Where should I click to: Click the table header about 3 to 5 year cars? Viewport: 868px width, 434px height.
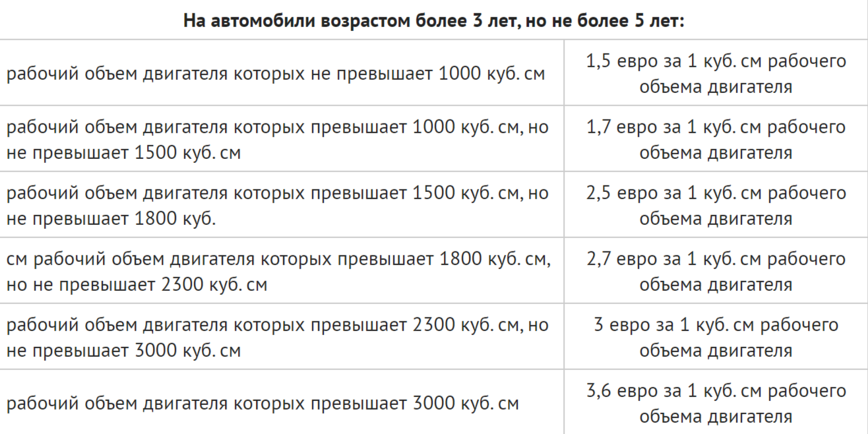pos(434,20)
